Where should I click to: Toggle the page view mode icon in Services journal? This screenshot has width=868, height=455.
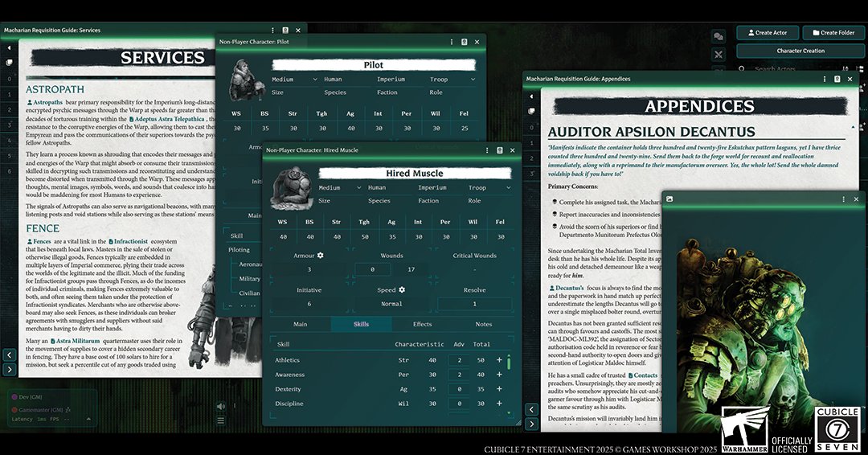[9, 63]
